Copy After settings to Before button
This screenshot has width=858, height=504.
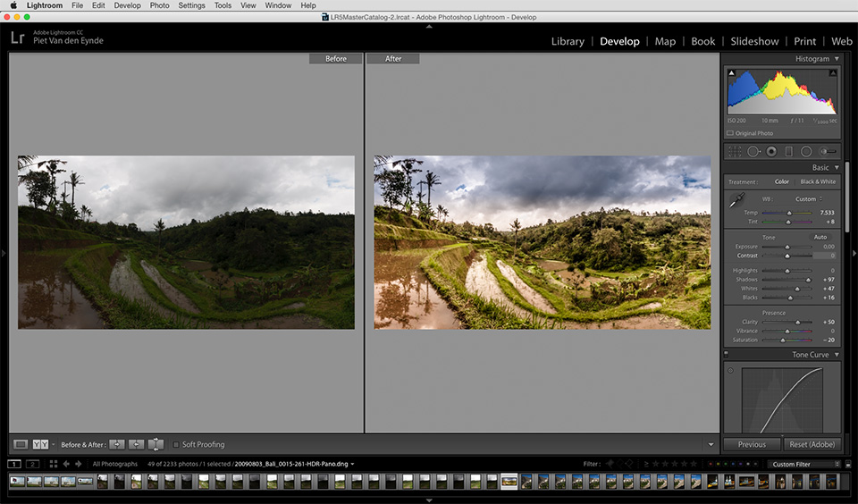coord(136,444)
